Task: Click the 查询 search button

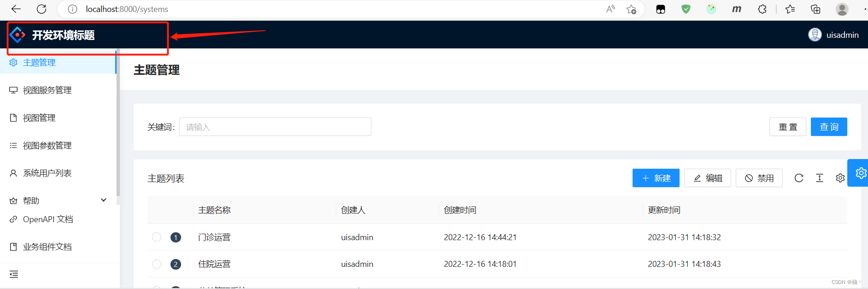Action: click(x=829, y=127)
